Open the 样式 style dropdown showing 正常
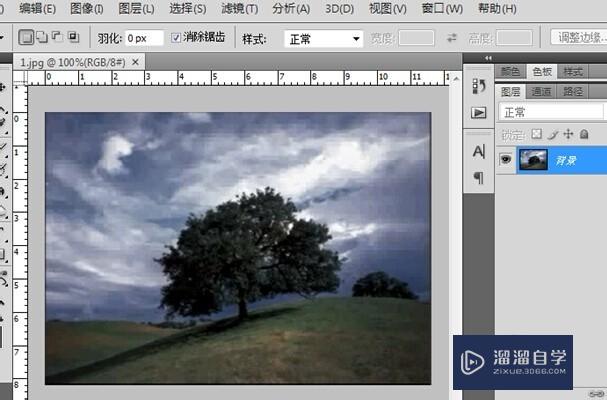The height and width of the screenshot is (400, 607). point(324,39)
